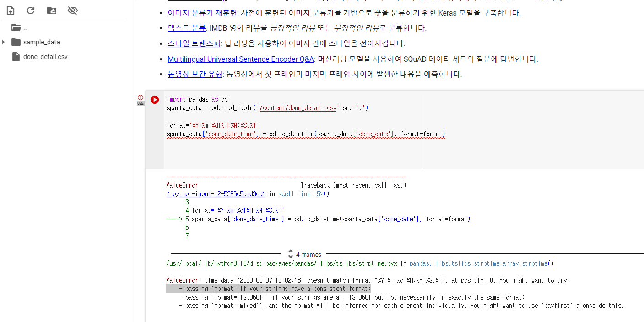The height and width of the screenshot is (322, 644).
Task: Open the done_detail.csv file
Action: click(45, 57)
